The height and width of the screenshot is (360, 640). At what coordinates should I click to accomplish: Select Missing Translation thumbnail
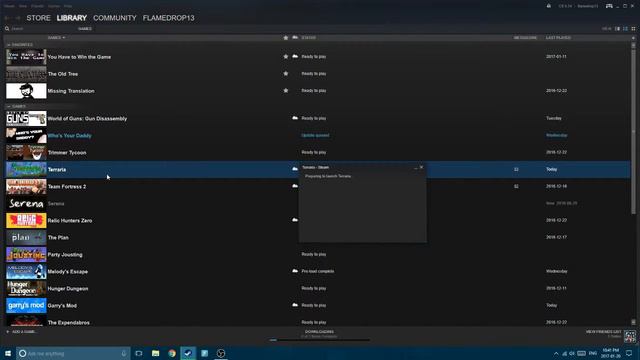26,91
